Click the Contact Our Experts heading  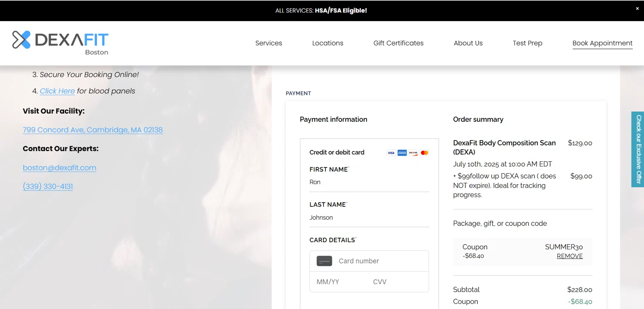point(61,148)
